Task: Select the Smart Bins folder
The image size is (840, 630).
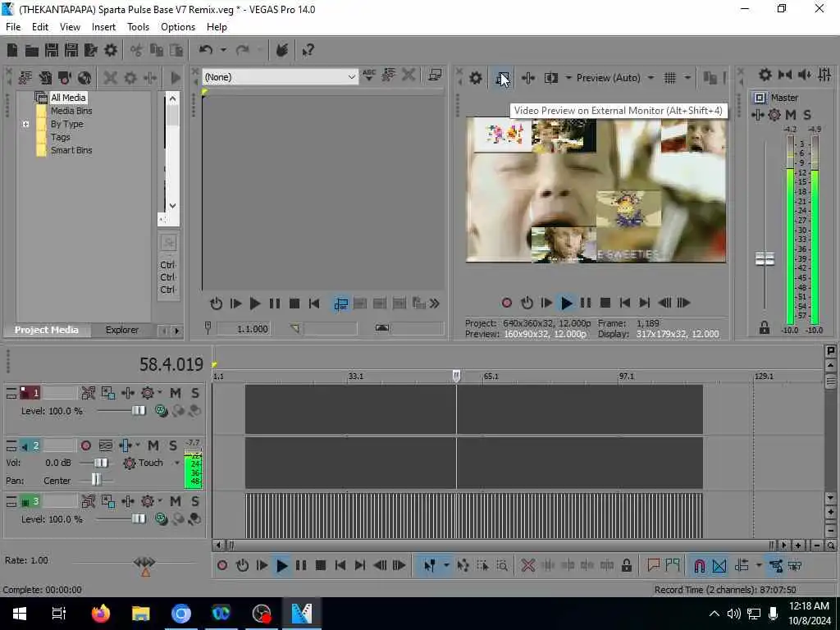Action: (71, 150)
